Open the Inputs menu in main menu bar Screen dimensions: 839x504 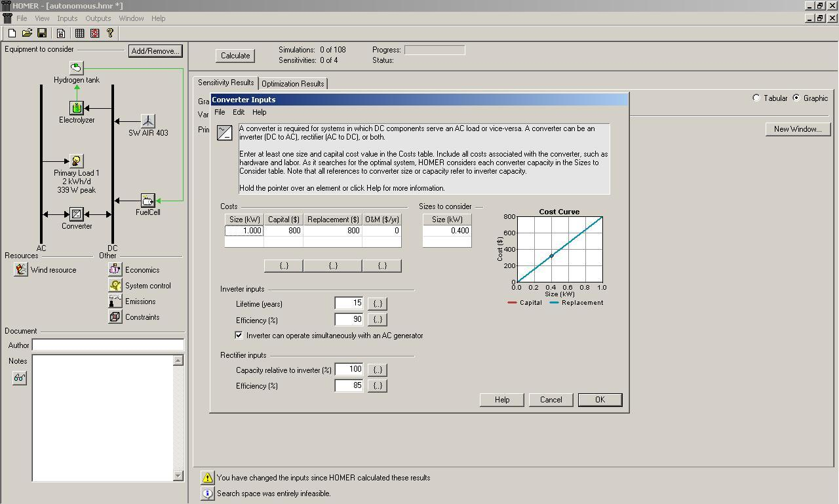pos(67,18)
